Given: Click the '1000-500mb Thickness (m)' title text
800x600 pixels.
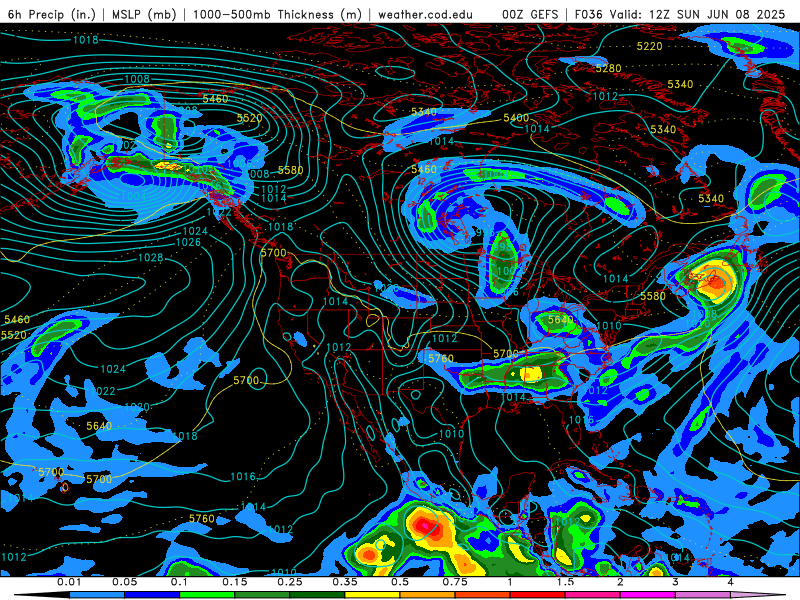Looking at the screenshot, I should pos(277,14).
